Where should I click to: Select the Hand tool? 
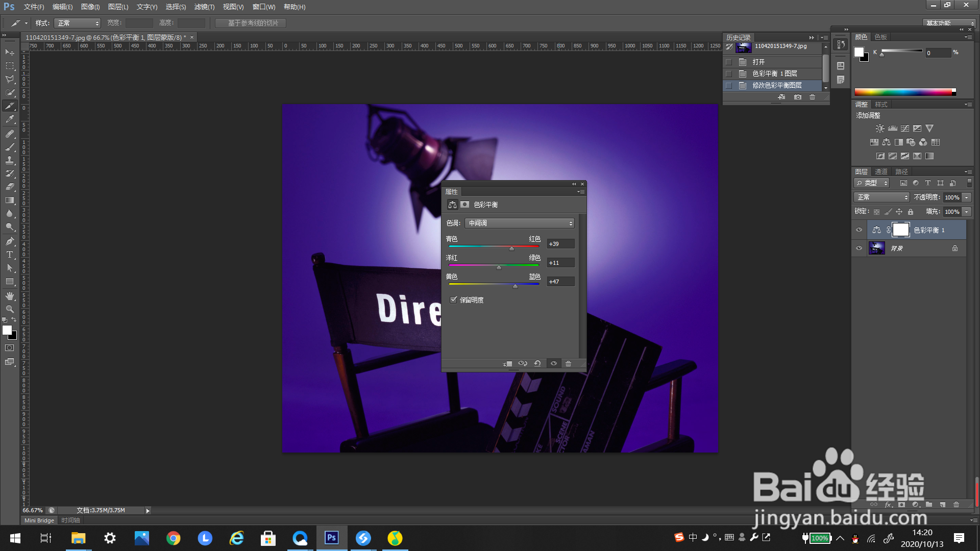pyautogui.click(x=10, y=296)
